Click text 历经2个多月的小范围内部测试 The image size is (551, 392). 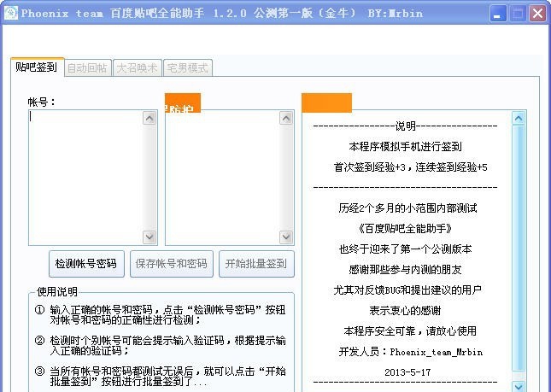point(407,208)
